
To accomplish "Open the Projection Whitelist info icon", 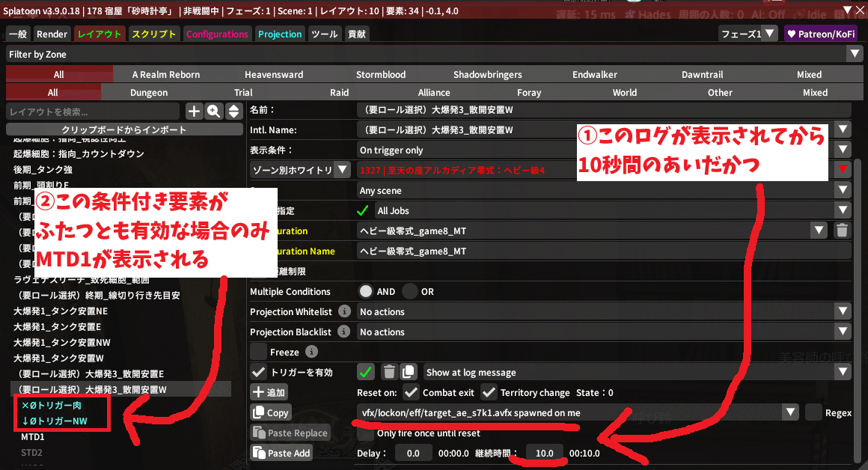I will coord(344,311).
